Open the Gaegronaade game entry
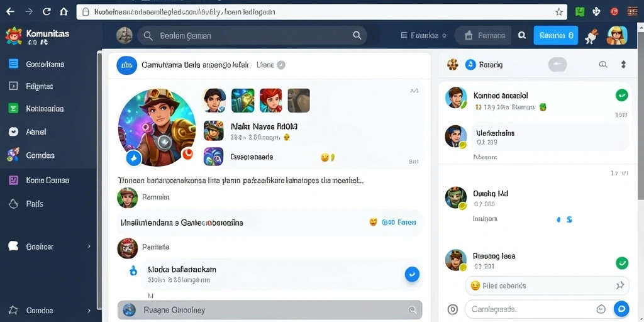 [238, 157]
